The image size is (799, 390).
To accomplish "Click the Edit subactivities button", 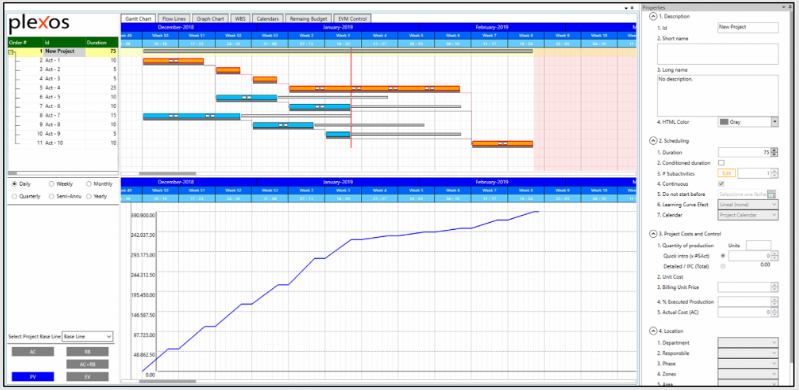I will click(x=726, y=173).
